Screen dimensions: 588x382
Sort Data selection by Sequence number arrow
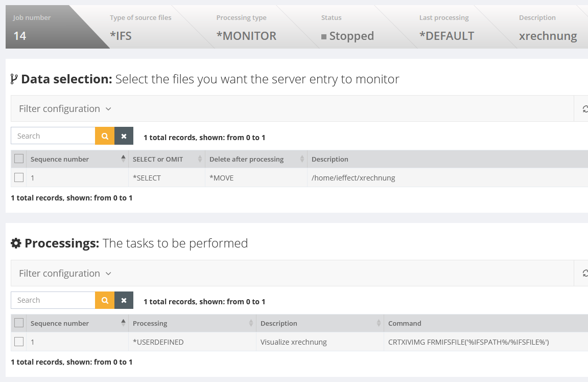tap(123, 159)
